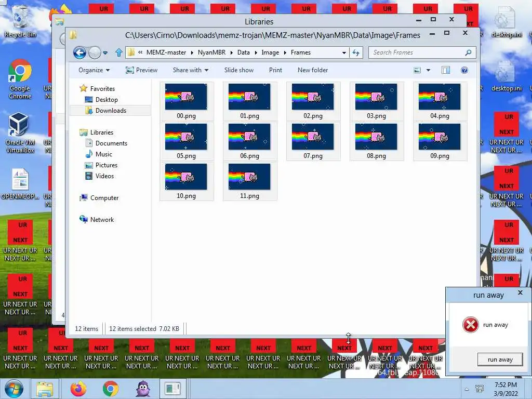532x399 pixels.
Task: Open Pictures library in the sidebar
Action: (x=101, y=165)
